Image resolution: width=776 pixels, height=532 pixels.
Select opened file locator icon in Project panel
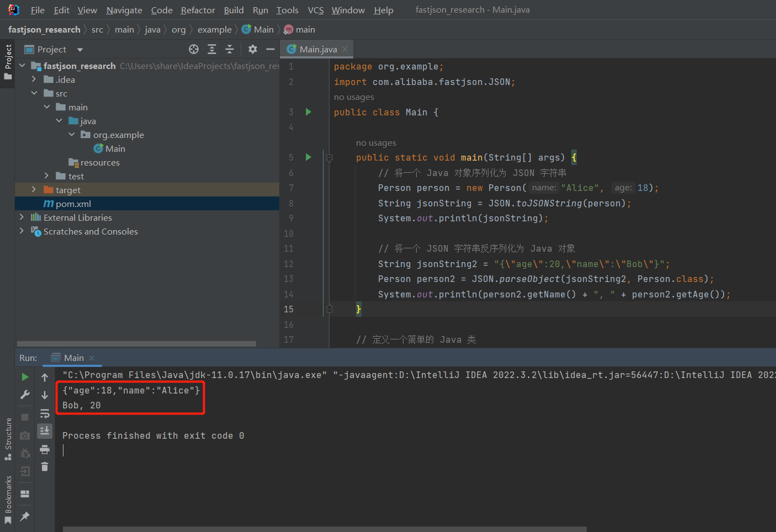point(194,49)
